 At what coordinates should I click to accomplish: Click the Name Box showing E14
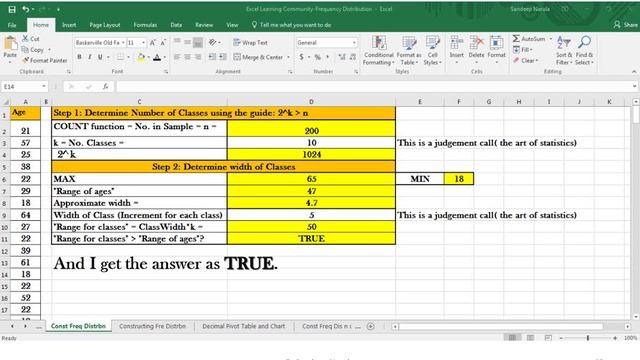coord(24,87)
